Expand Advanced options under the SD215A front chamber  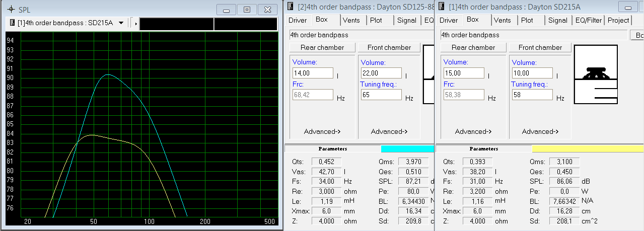click(540, 131)
